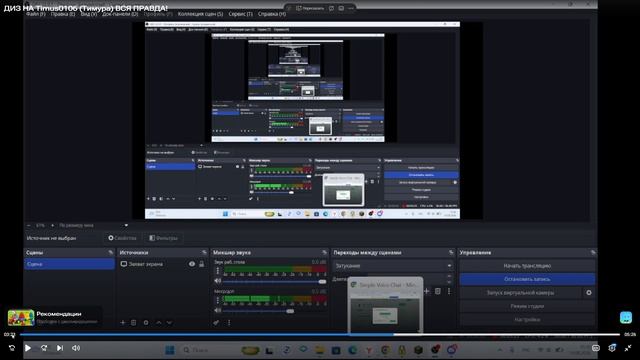Click the blue smiley chat icon
Image resolution: width=640 pixels, height=360 pixels.
coord(626,317)
